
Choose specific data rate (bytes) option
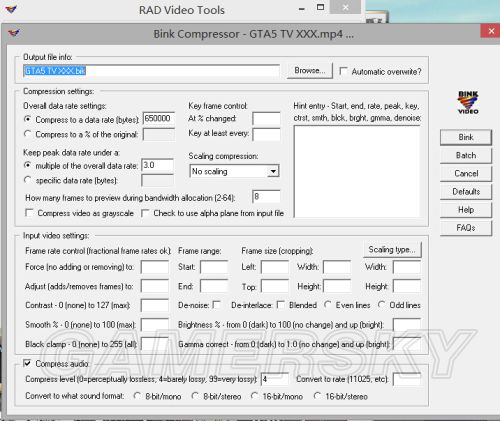(28, 180)
